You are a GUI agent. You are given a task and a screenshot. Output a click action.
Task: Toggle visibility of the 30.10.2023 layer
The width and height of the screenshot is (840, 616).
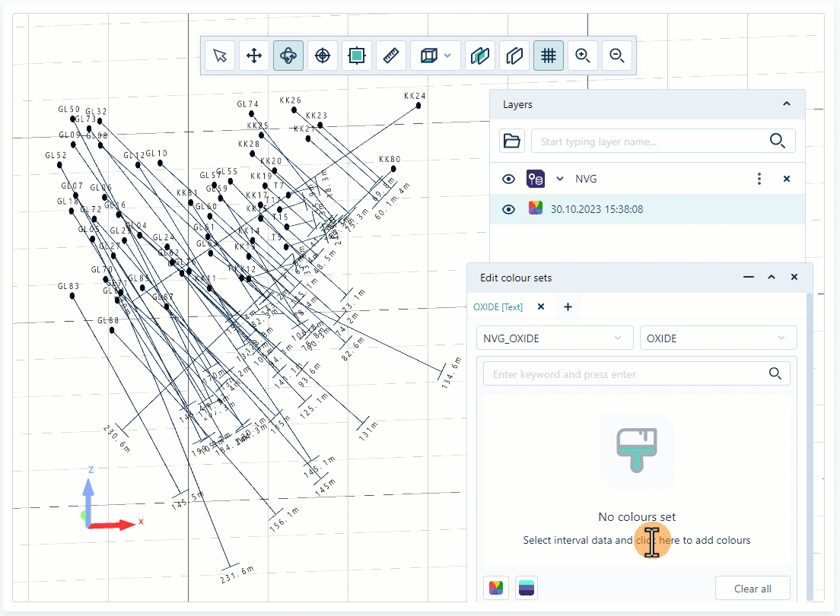508,208
